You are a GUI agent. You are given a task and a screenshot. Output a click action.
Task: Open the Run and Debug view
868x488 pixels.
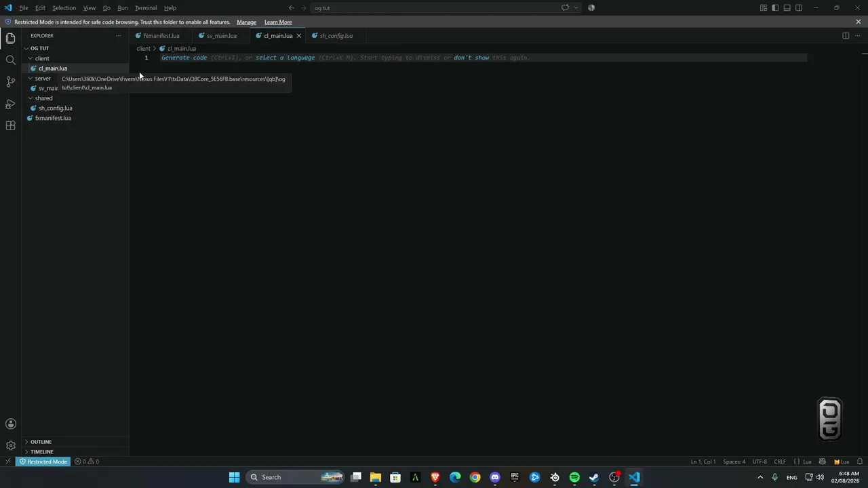click(10, 104)
